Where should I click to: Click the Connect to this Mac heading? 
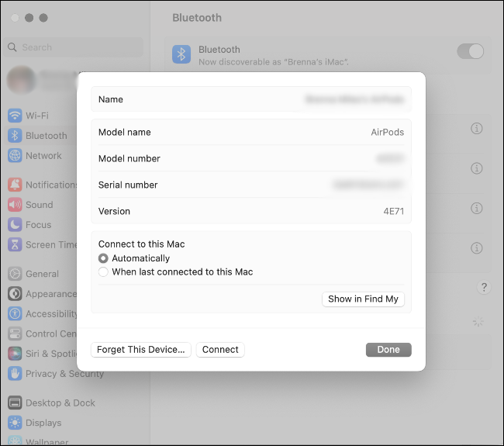point(141,244)
